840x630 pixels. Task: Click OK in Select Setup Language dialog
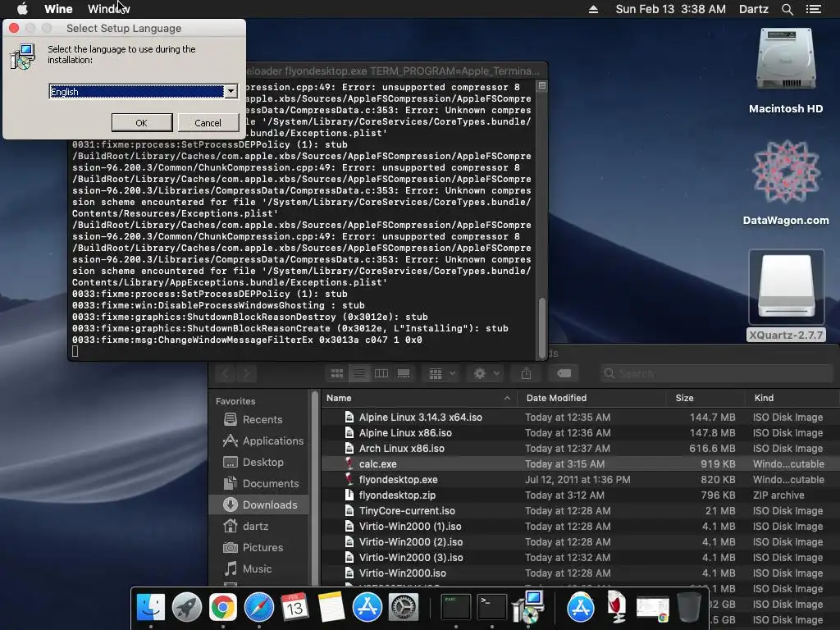point(142,123)
